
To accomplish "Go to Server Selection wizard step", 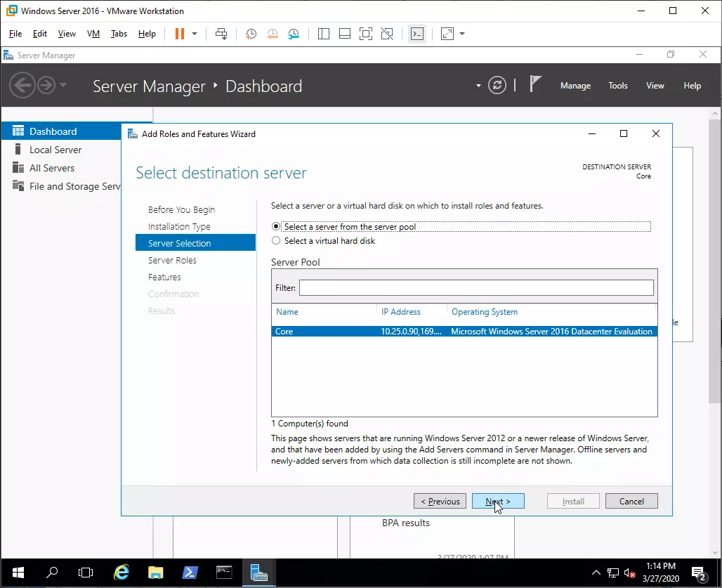I will coord(195,243).
